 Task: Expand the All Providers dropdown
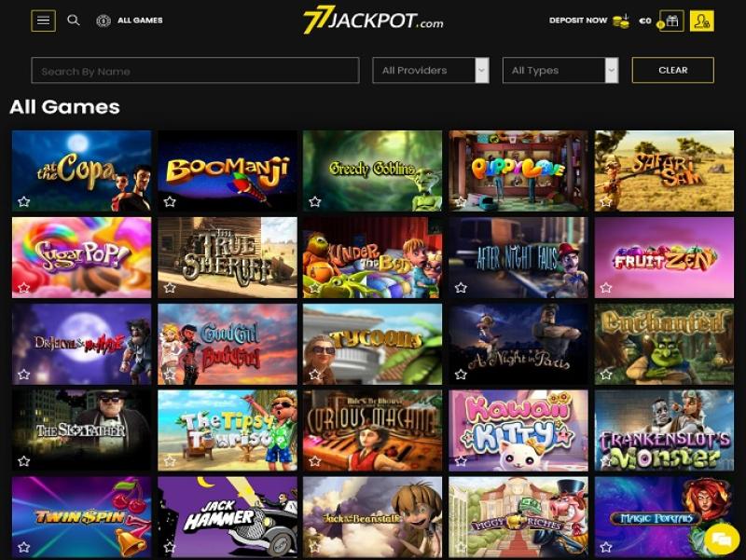click(431, 71)
